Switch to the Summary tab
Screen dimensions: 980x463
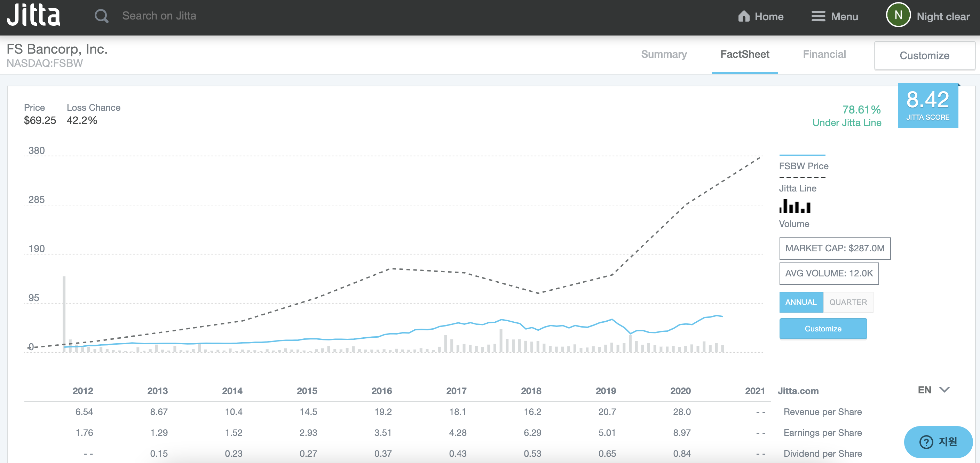(x=664, y=54)
